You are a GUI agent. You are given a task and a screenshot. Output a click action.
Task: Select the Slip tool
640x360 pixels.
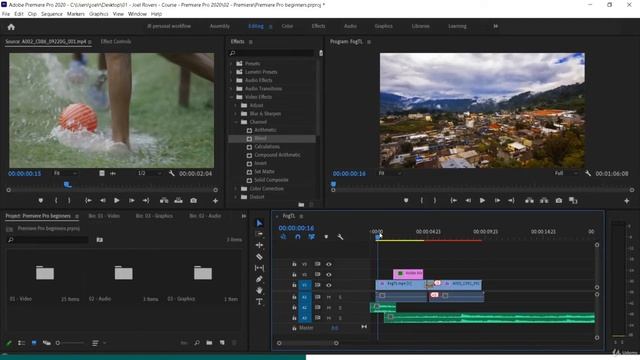[259, 268]
